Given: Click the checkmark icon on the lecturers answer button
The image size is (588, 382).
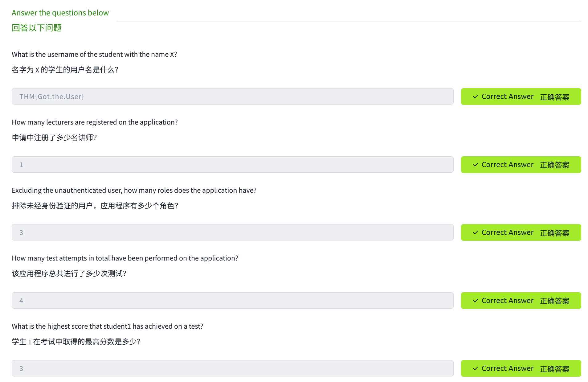Looking at the screenshot, I should click(x=475, y=165).
